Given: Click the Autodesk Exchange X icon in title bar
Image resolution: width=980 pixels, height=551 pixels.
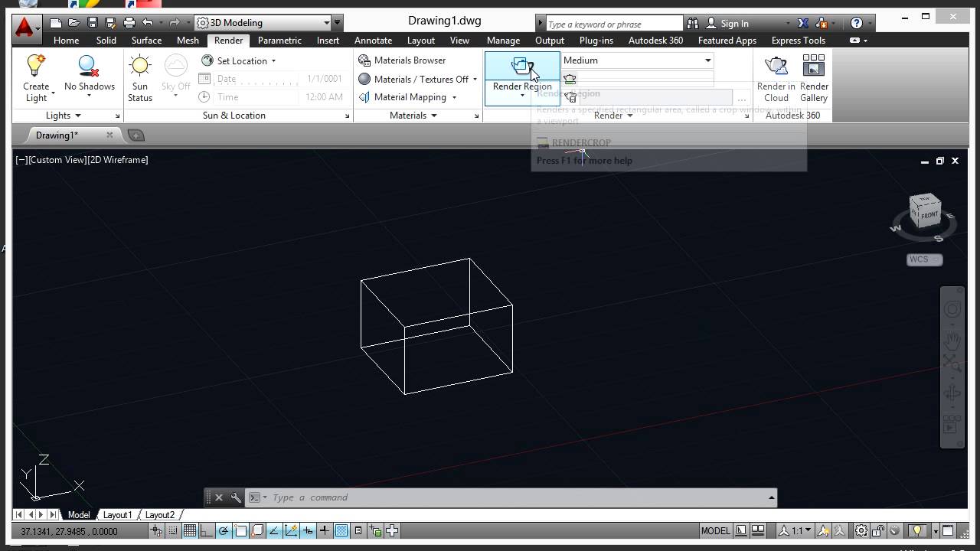Looking at the screenshot, I should (802, 23).
